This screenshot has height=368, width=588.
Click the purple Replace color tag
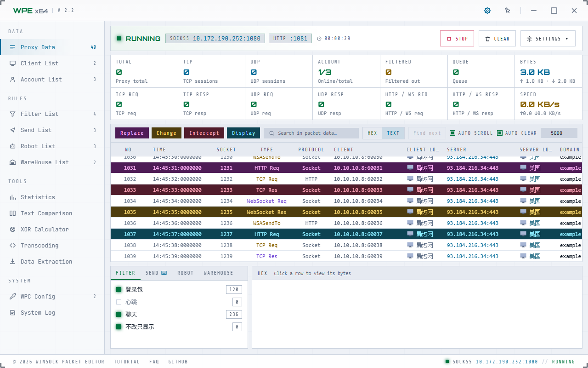[132, 133]
